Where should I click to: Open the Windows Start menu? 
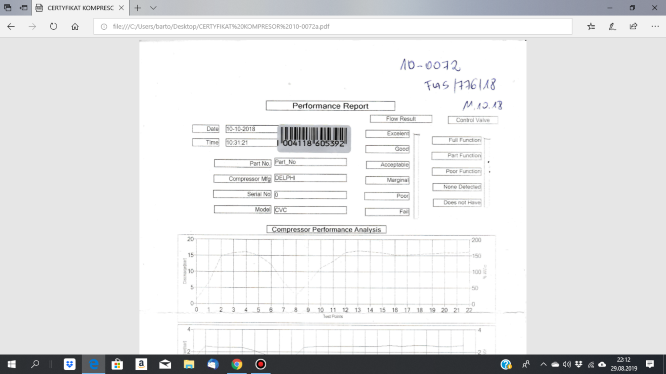[11, 364]
